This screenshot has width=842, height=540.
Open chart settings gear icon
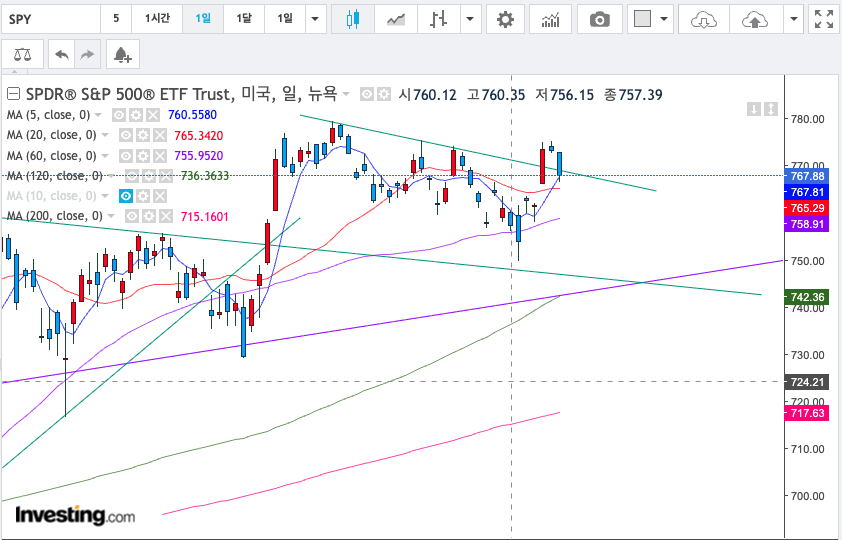click(x=505, y=20)
